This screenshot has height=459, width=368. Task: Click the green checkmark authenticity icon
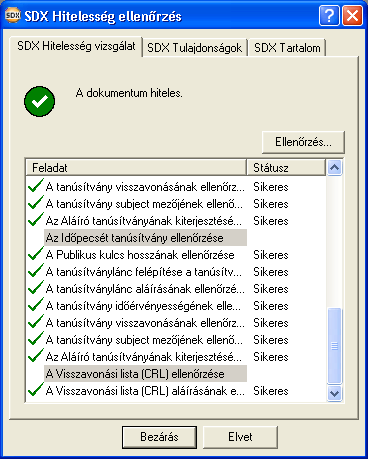(40, 101)
